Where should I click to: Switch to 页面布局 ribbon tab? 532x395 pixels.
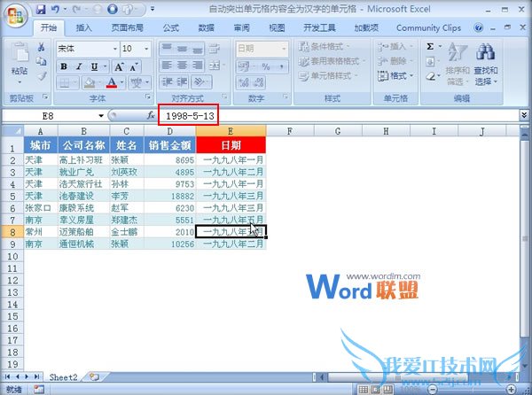click(x=127, y=27)
